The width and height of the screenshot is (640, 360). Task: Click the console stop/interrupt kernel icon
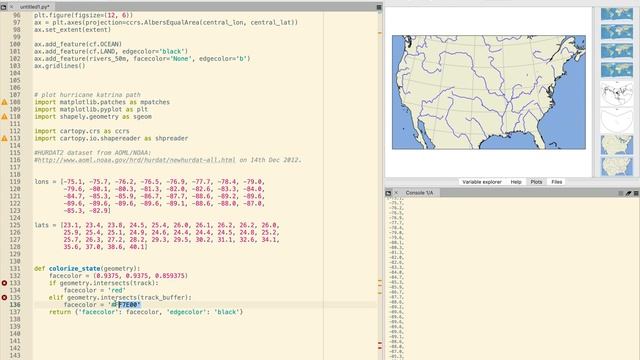point(621,193)
